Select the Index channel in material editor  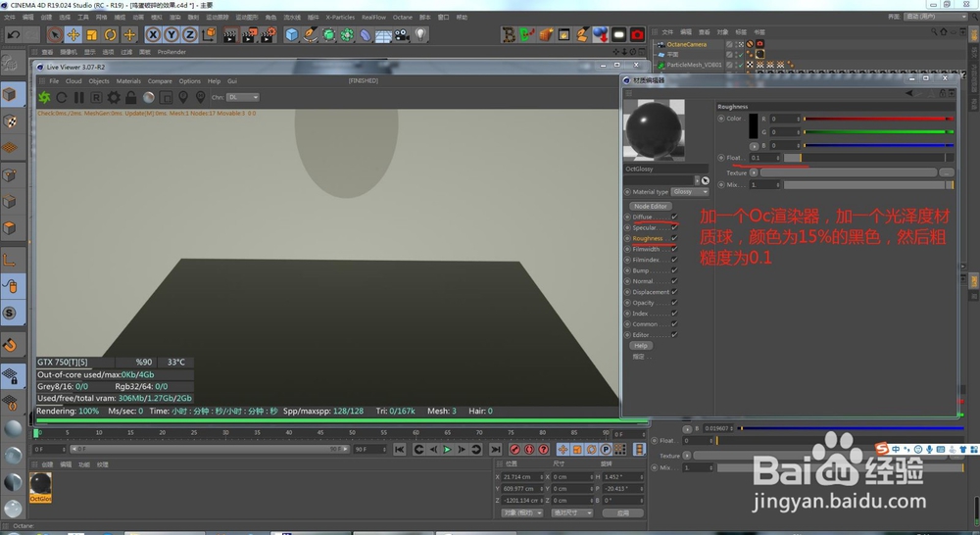click(640, 314)
